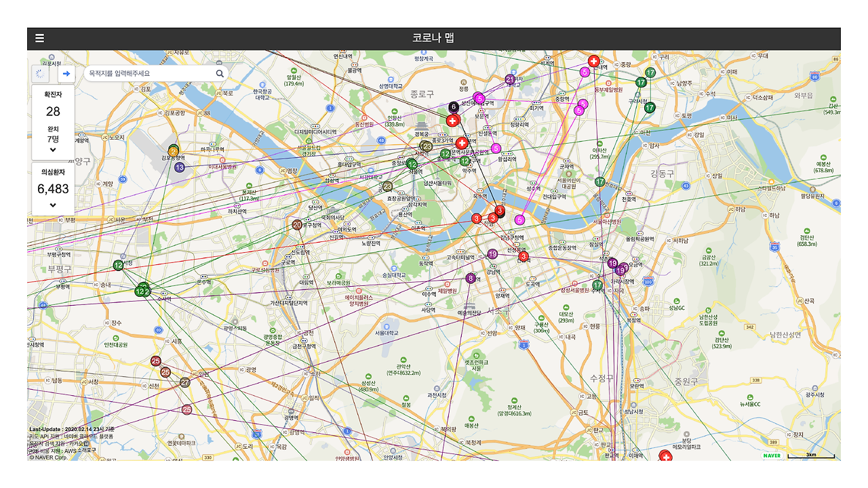Select the pink 5 marker on the Han River

(519, 220)
